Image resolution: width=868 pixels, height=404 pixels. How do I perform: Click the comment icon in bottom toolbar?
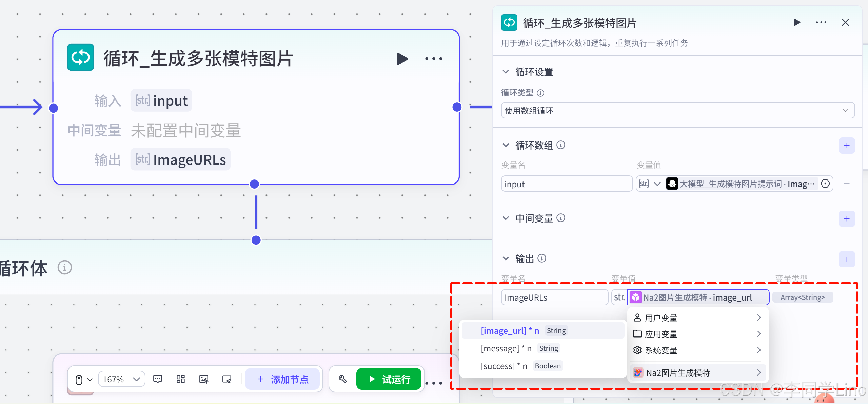(158, 379)
